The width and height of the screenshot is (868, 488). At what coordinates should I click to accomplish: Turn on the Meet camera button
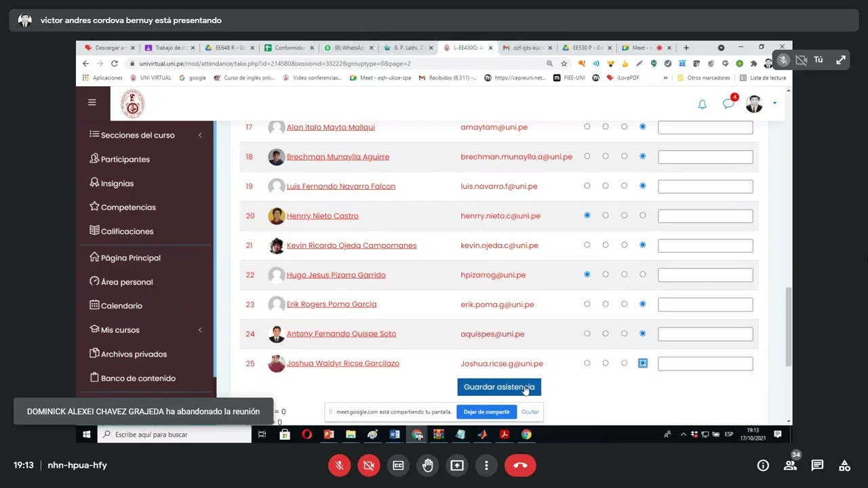click(369, 466)
